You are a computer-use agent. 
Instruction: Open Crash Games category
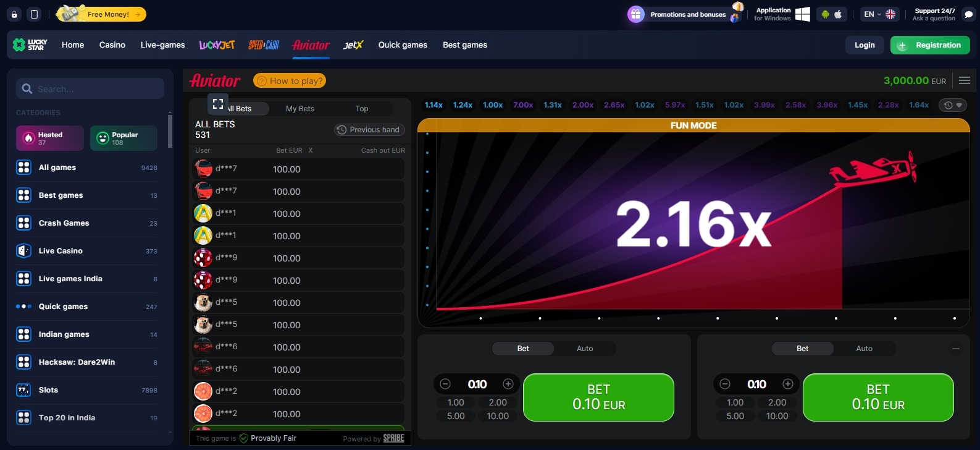click(x=86, y=223)
